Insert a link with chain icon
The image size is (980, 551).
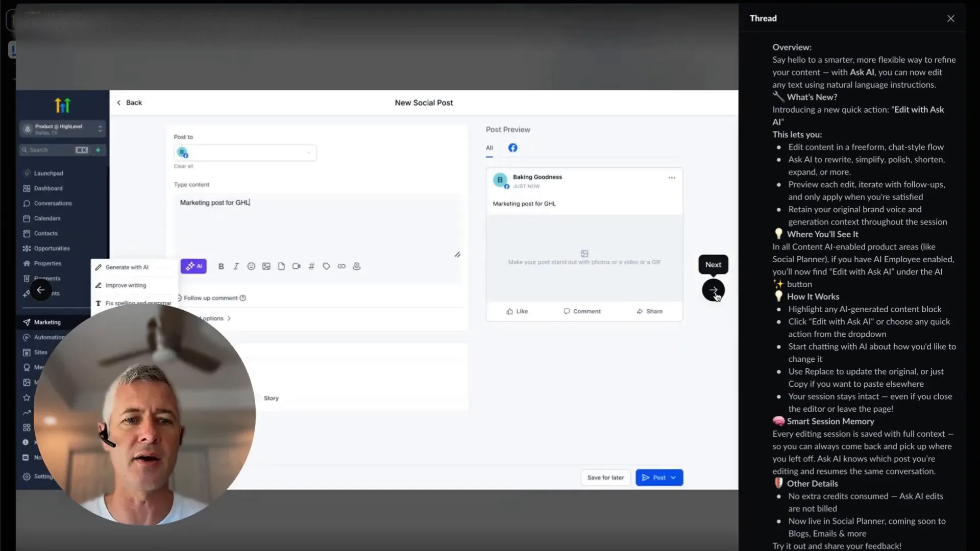(x=341, y=266)
